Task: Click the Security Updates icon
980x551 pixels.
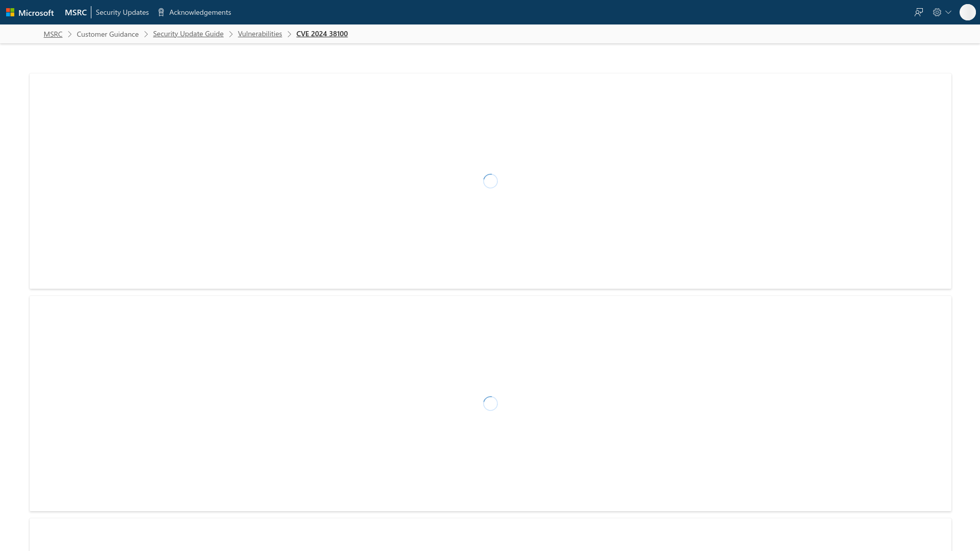Action: pos(122,12)
